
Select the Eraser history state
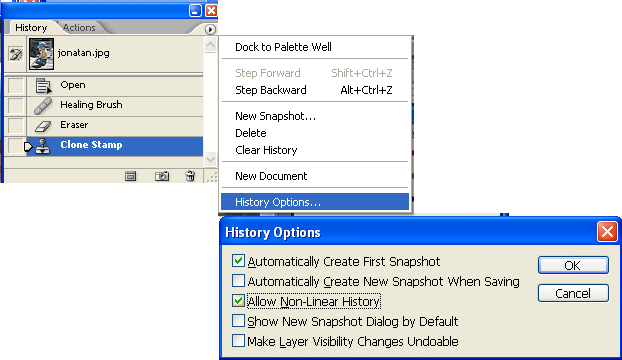point(115,125)
